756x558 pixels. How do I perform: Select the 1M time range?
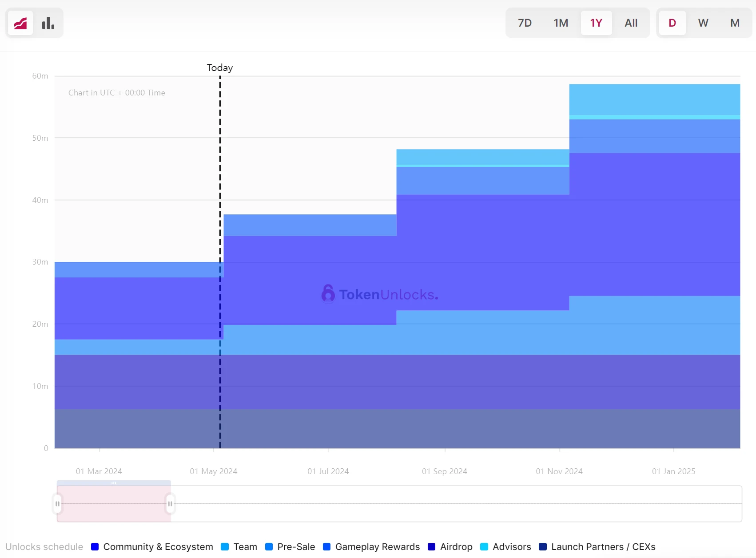point(561,23)
